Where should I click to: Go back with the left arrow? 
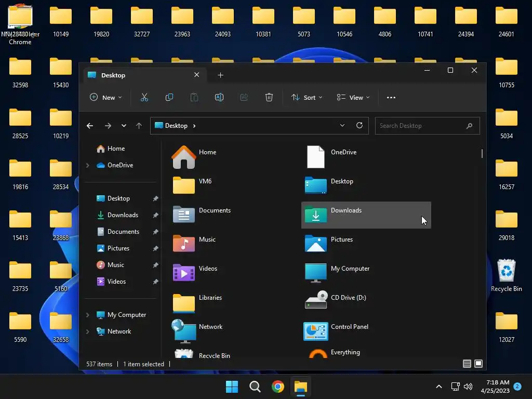click(x=90, y=126)
